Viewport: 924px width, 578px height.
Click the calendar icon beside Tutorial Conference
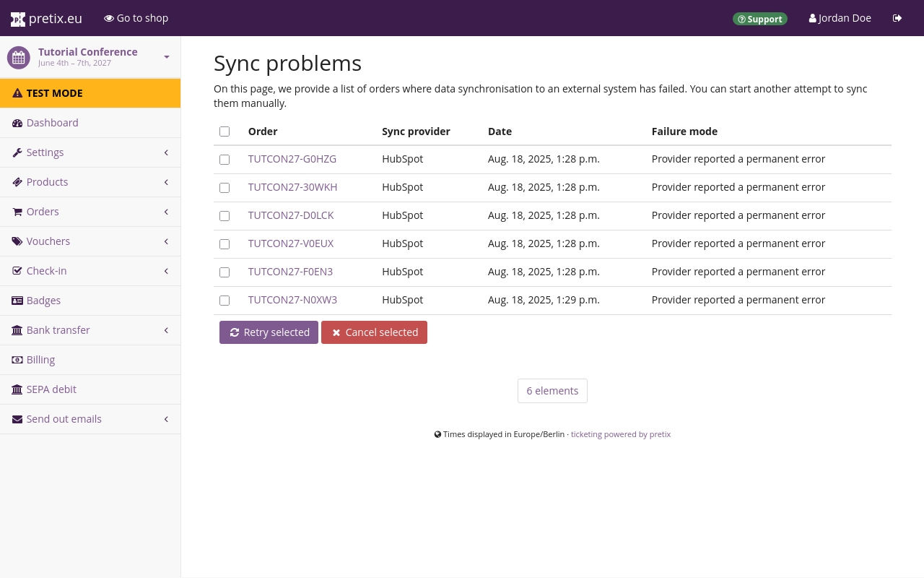pos(19,58)
